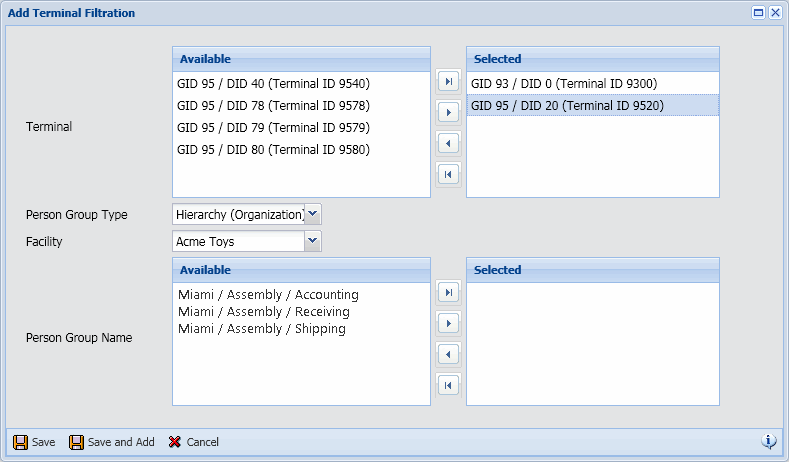Screen dimensions: 789x462
Task: Select Miami / Assembly / Shipping group
Action: [262, 329]
